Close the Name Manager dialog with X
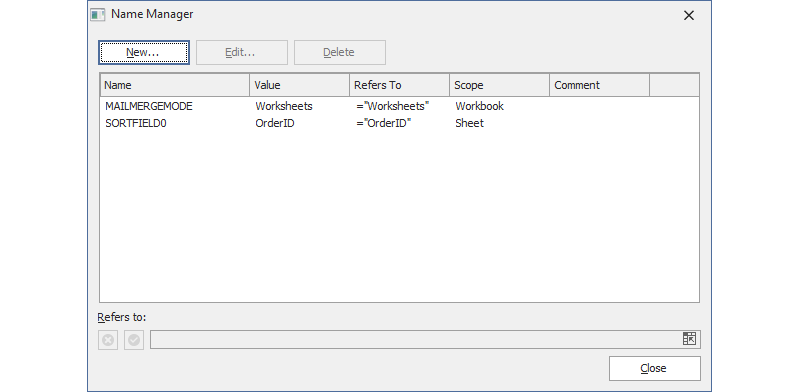The width and height of the screenshot is (800, 392). click(x=689, y=16)
